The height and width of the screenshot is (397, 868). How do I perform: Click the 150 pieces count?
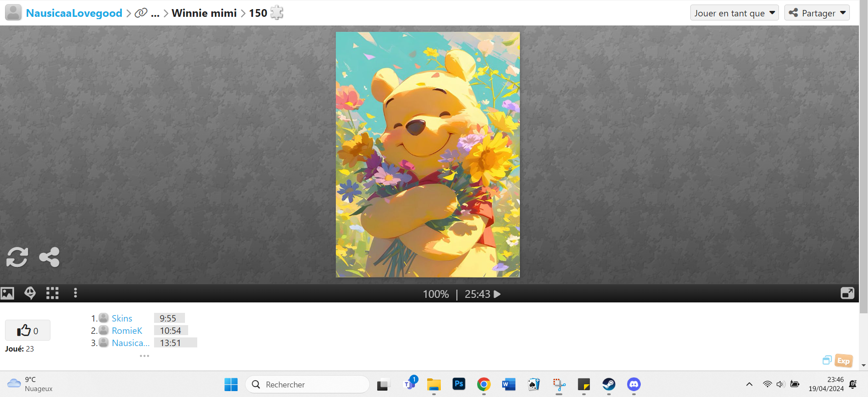(x=258, y=13)
